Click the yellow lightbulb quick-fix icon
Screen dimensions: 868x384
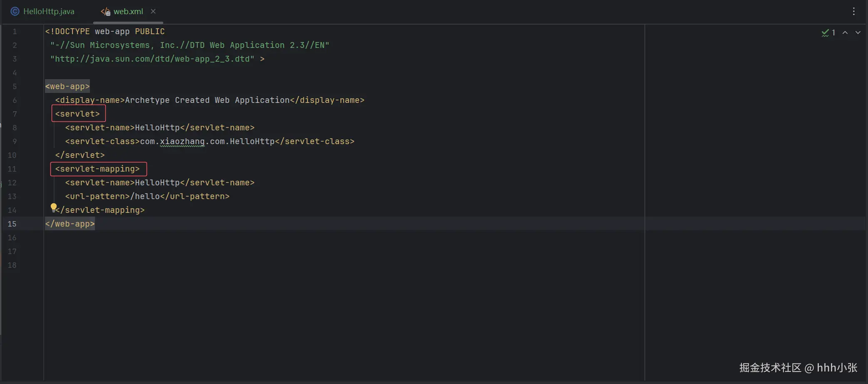coord(54,207)
